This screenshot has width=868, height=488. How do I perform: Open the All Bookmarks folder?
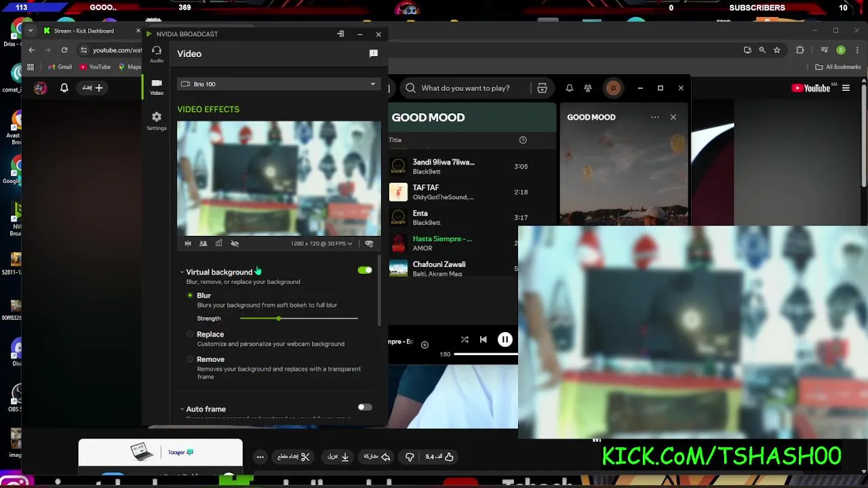coord(838,67)
